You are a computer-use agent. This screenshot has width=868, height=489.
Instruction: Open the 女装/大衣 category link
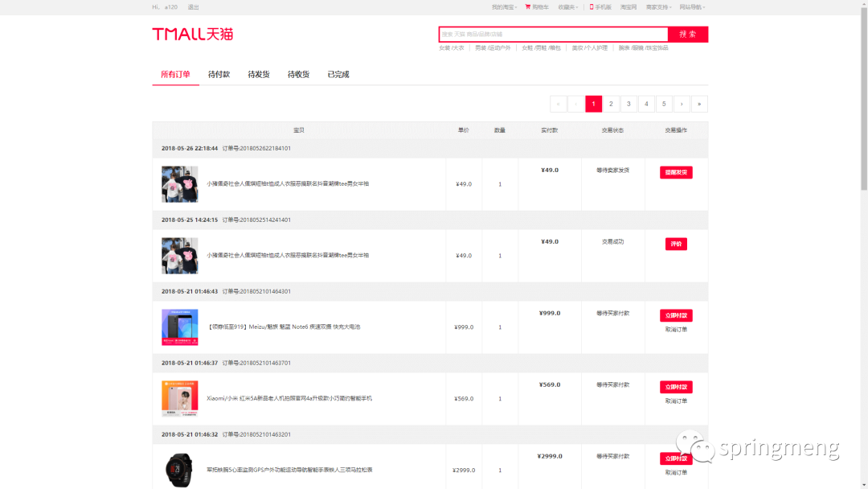coord(452,48)
